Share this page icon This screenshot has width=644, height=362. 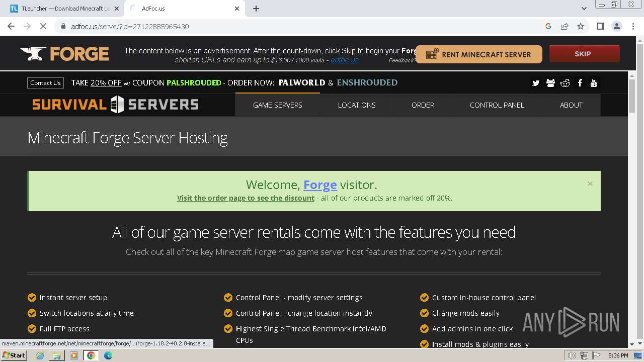pyautogui.click(x=565, y=26)
